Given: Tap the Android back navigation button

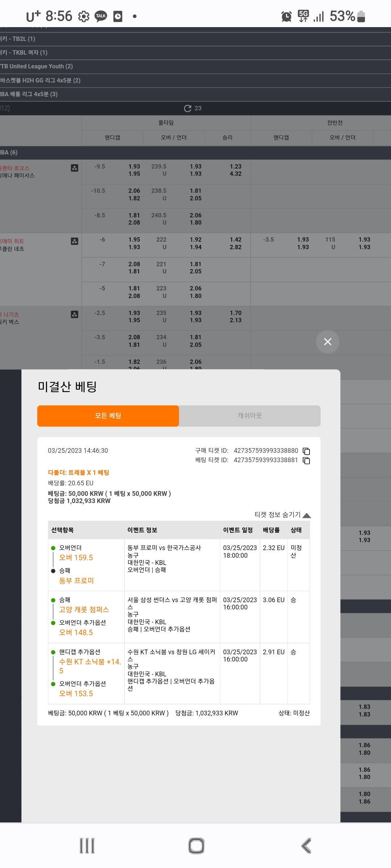Looking at the screenshot, I should (307, 846).
